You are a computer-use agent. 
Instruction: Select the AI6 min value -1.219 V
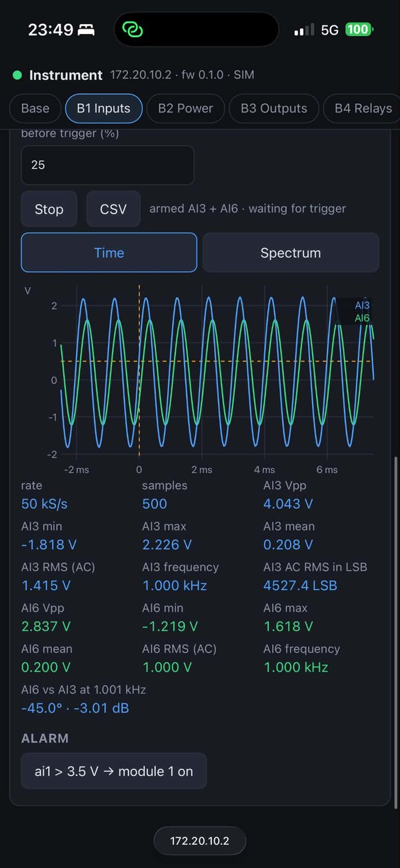170,627
